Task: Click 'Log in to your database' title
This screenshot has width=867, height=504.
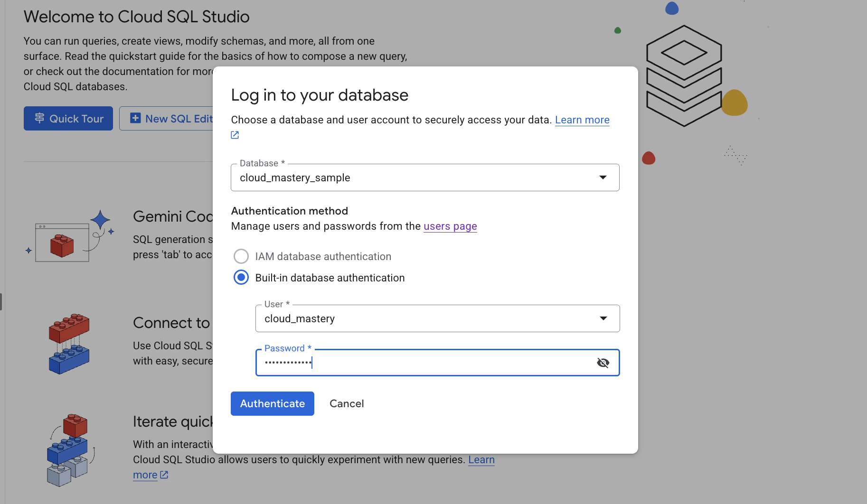Action: pos(320,95)
